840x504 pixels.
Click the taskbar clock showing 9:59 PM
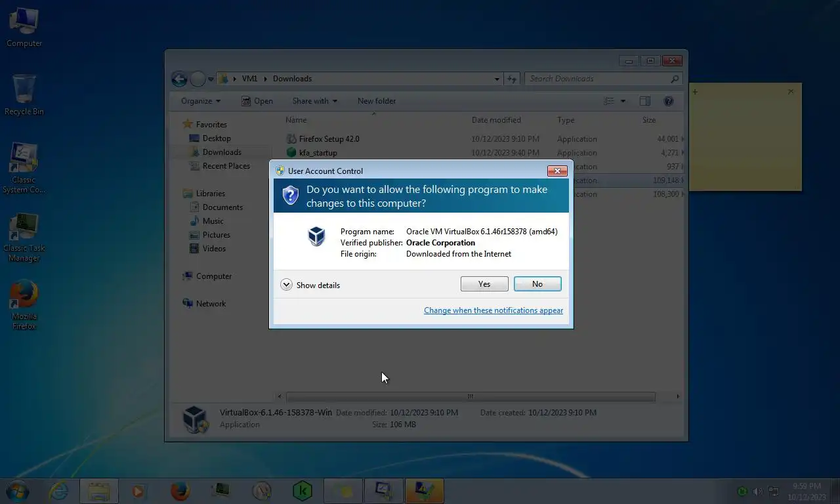coord(807,492)
